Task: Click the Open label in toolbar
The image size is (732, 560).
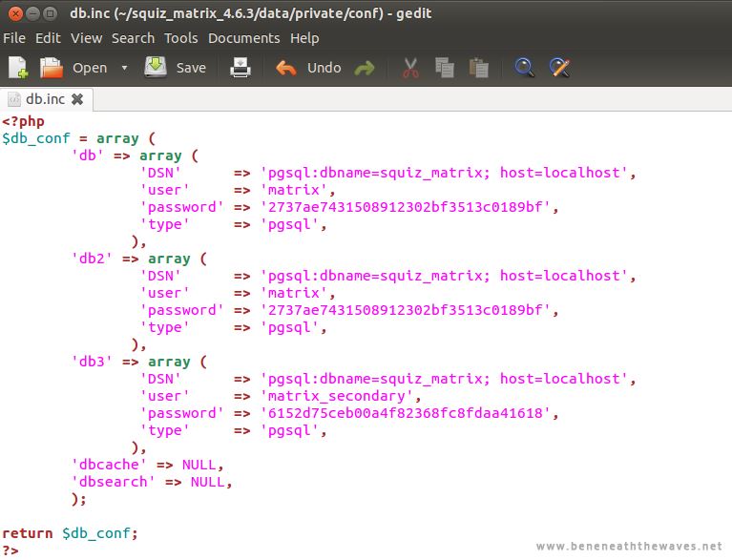Action: point(90,68)
